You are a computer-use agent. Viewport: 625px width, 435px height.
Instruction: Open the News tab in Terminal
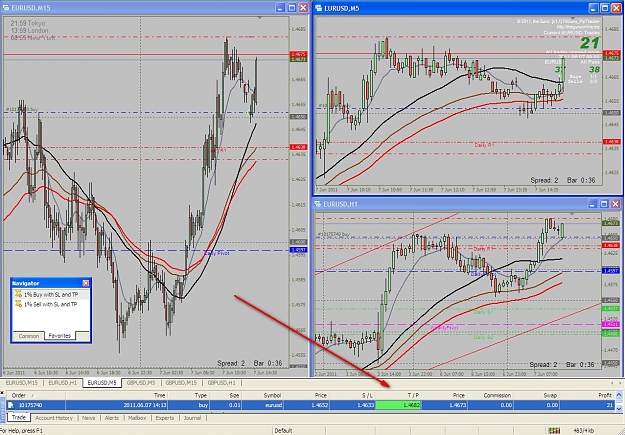88,418
